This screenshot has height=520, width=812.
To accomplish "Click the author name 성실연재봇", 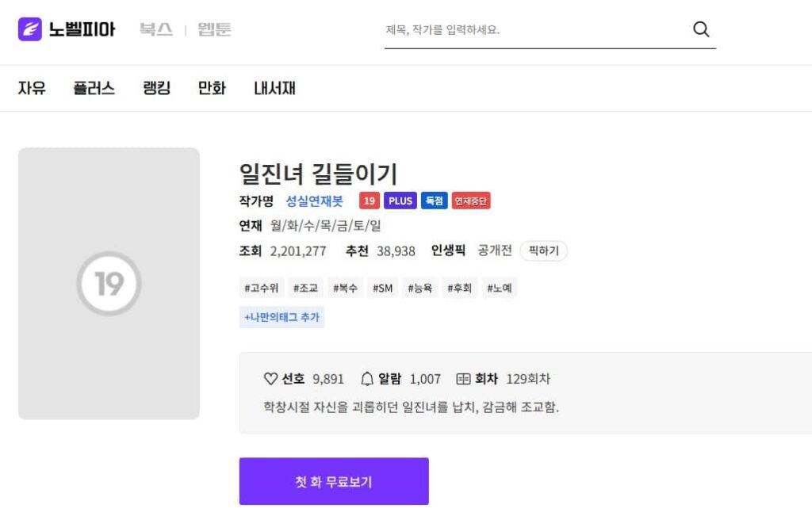I will [314, 201].
